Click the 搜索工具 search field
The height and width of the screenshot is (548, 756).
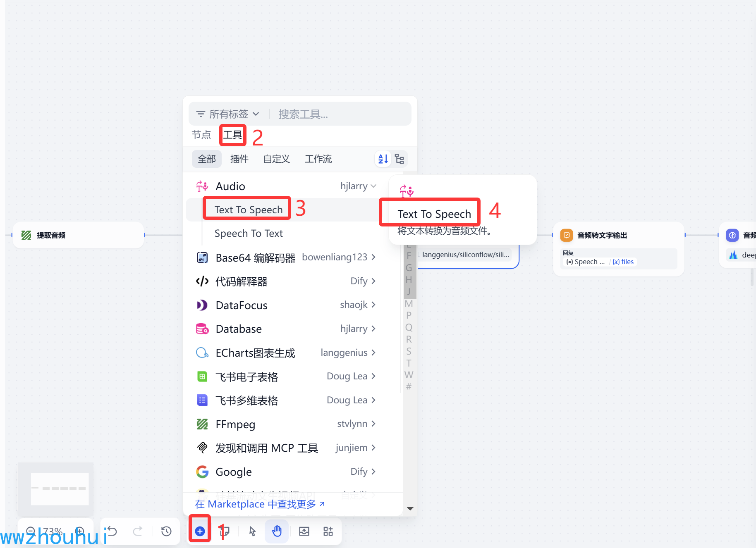click(x=341, y=114)
